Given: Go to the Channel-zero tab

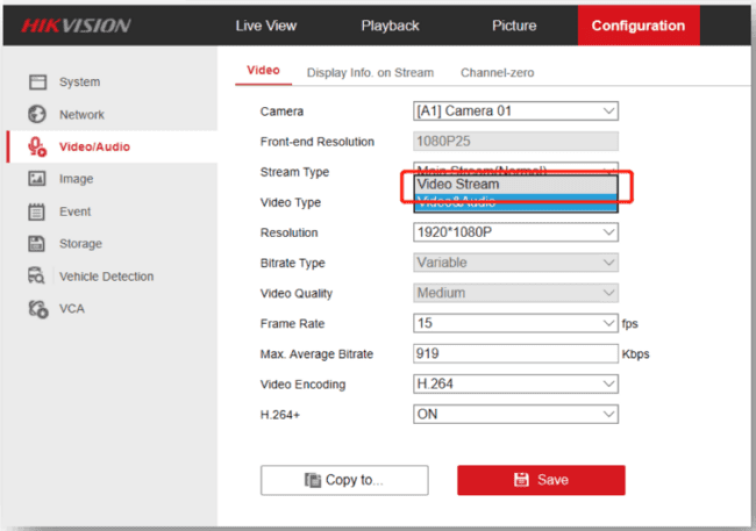Looking at the screenshot, I should tap(497, 73).
